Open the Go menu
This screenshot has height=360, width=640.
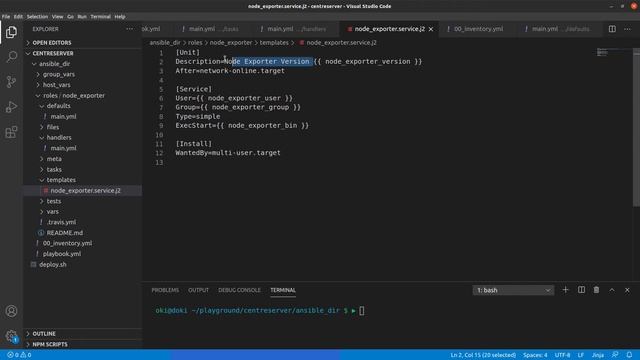71,17
